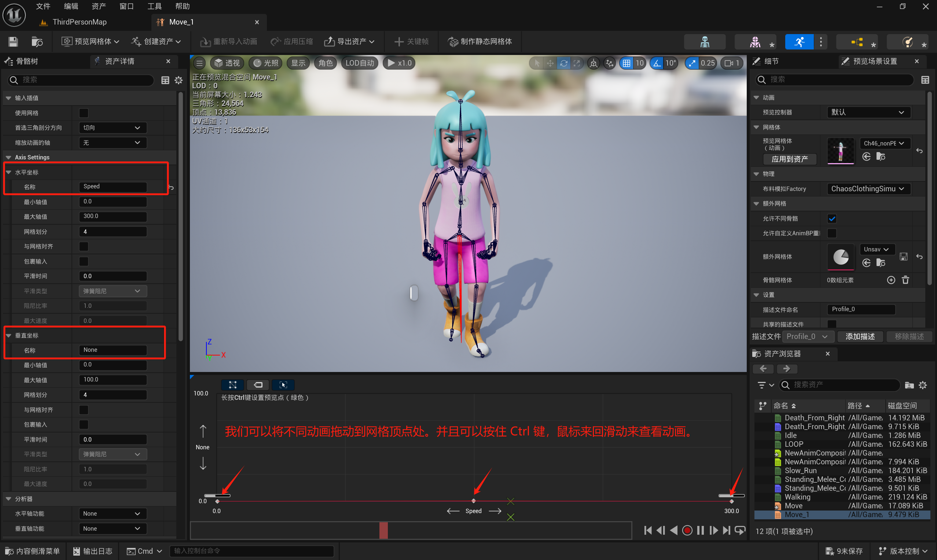The image size is (937, 560).
Task: Open the 首选三角剖分方向 dropdown
Action: tap(112, 128)
